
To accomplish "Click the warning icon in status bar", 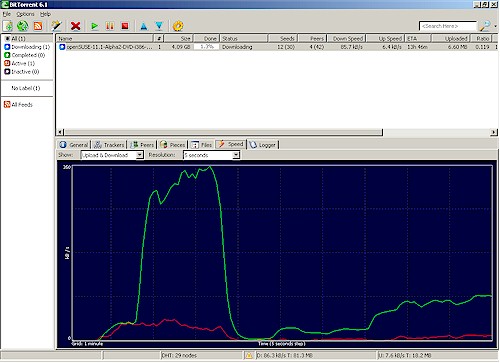I will pos(248,356).
